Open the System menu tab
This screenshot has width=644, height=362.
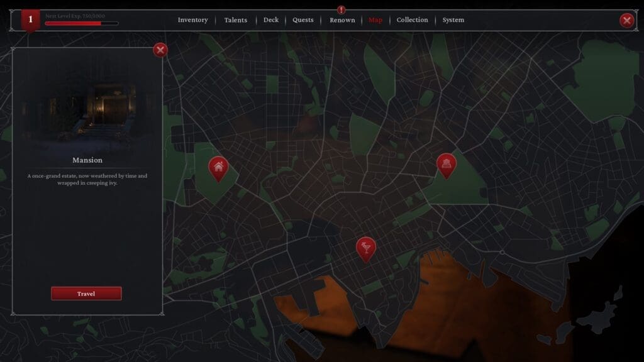[x=453, y=19]
